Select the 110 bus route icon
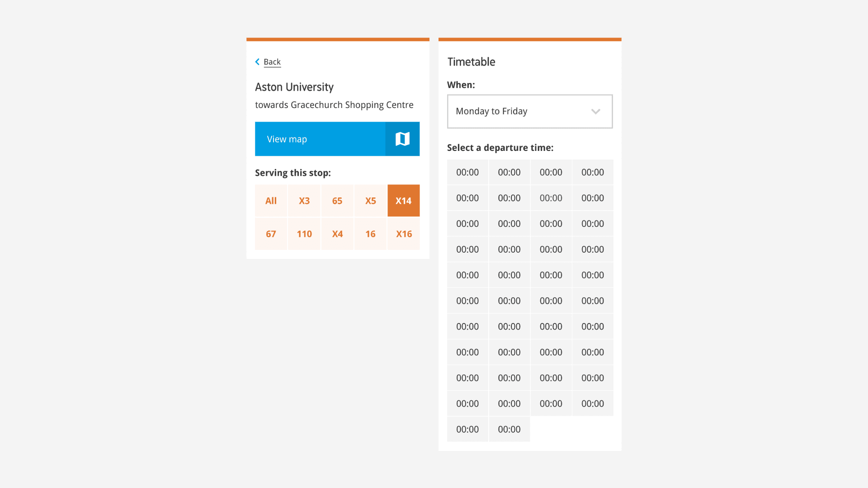This screenshot has height=488, width=868. pos(304,234)
